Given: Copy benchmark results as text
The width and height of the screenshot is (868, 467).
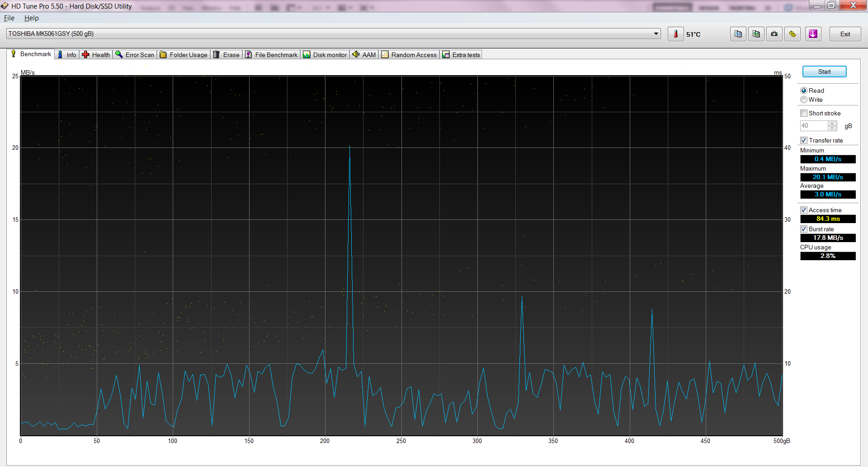Looking at the screenshot, I should (738, 34).
